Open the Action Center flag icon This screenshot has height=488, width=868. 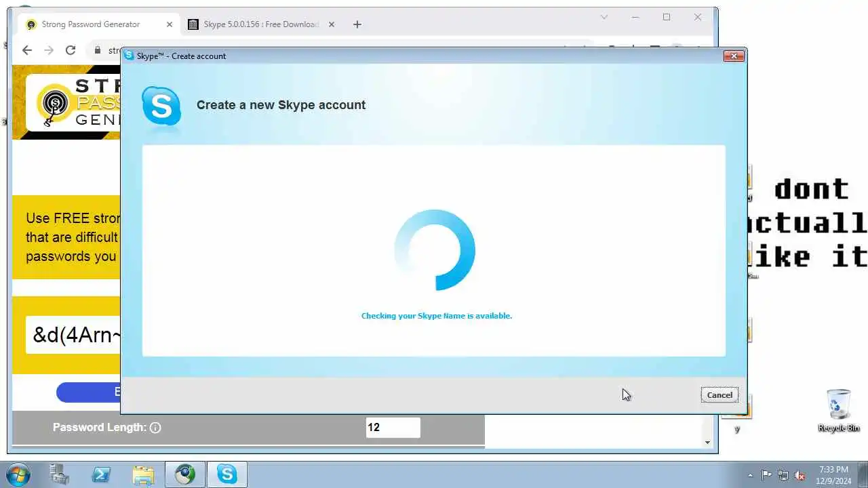[x=766, y=475]
